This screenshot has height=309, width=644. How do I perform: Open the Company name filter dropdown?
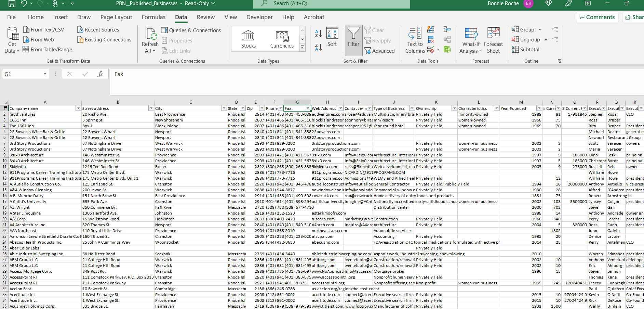pos(78,108)
